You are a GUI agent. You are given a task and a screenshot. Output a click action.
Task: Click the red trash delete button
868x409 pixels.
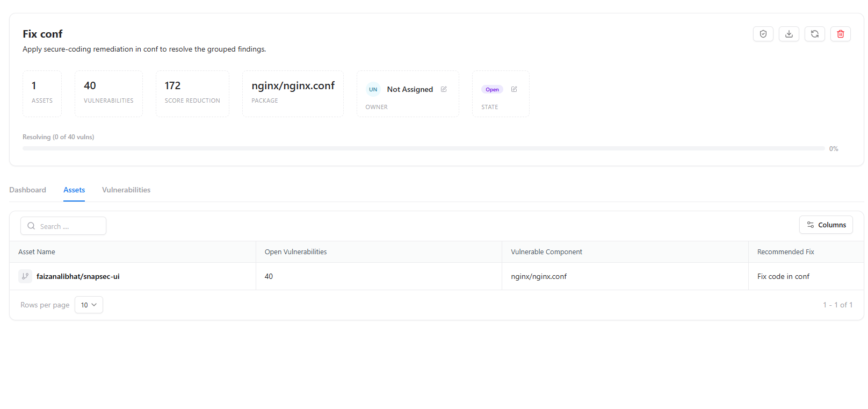coord(840,34)
